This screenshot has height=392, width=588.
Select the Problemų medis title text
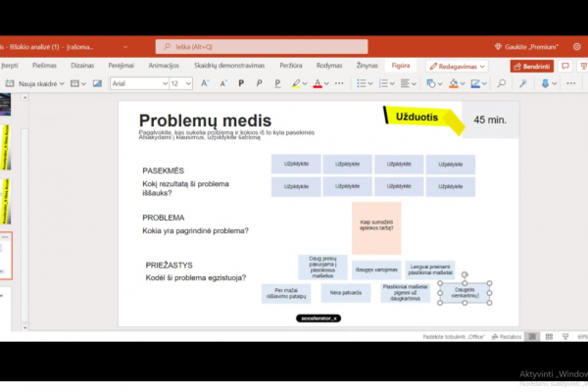click(x=205, y=121)
